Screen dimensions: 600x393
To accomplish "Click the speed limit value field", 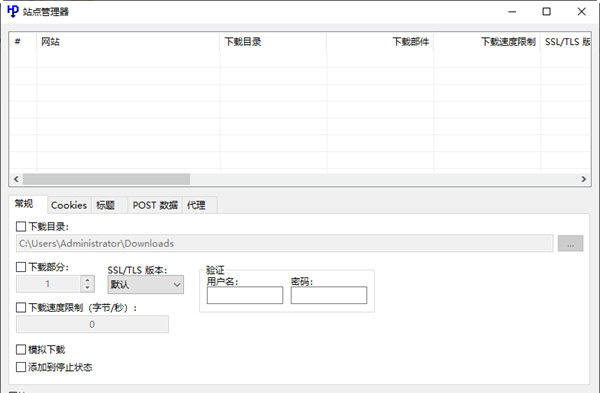I will tap(92, 324).
